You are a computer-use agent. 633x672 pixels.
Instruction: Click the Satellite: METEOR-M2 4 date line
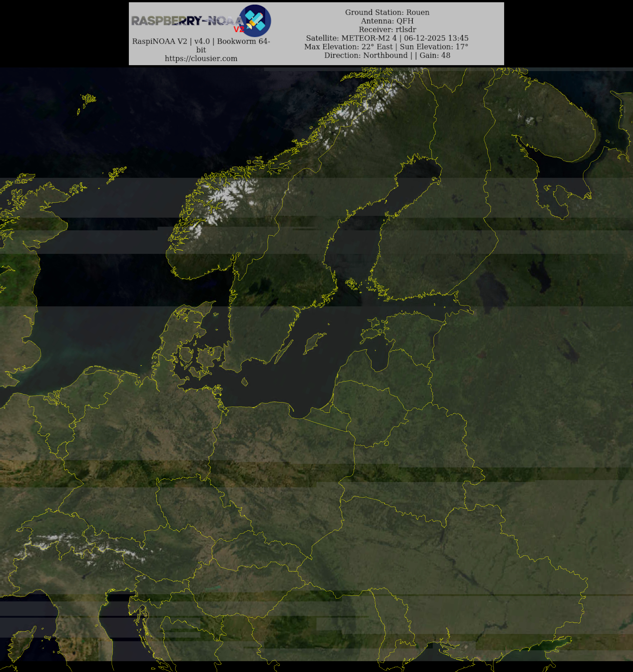[x=387, y=38]
